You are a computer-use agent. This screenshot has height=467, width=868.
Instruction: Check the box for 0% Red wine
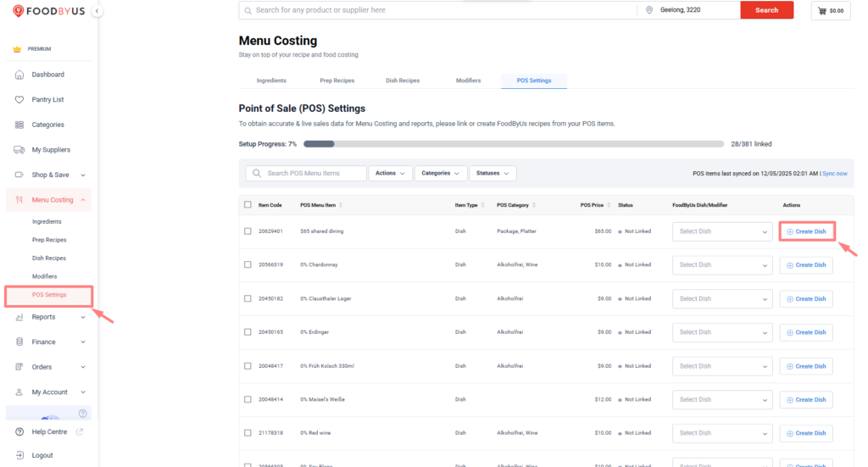click(248, 433)
